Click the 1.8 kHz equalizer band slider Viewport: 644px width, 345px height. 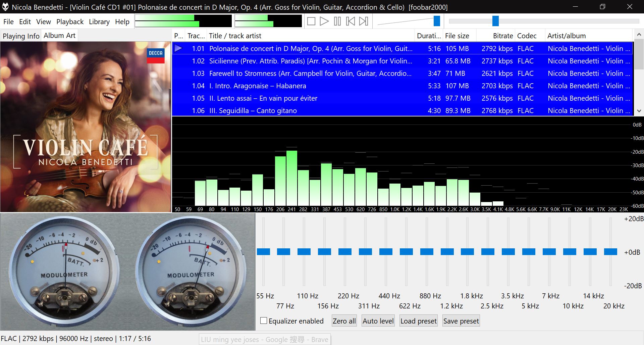(468, 252)
